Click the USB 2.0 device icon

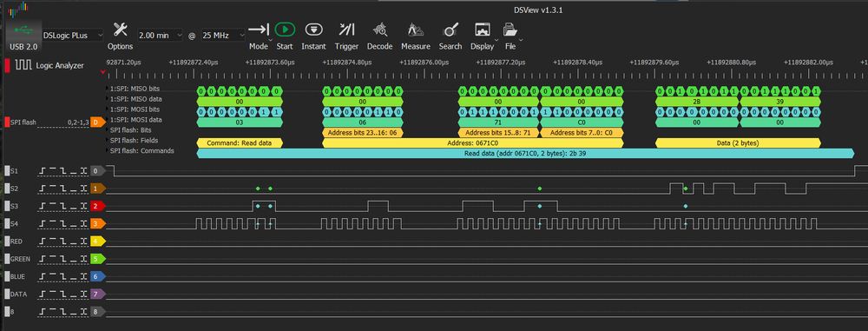[23, 29]
